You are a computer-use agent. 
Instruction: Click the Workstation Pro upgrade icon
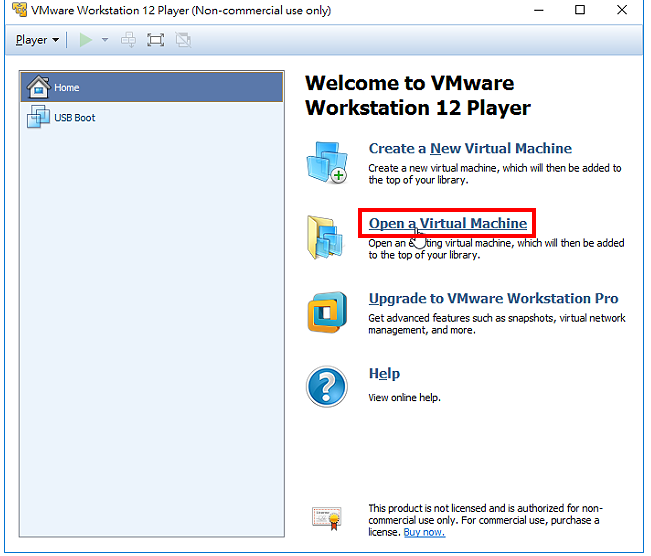(327, 312)
